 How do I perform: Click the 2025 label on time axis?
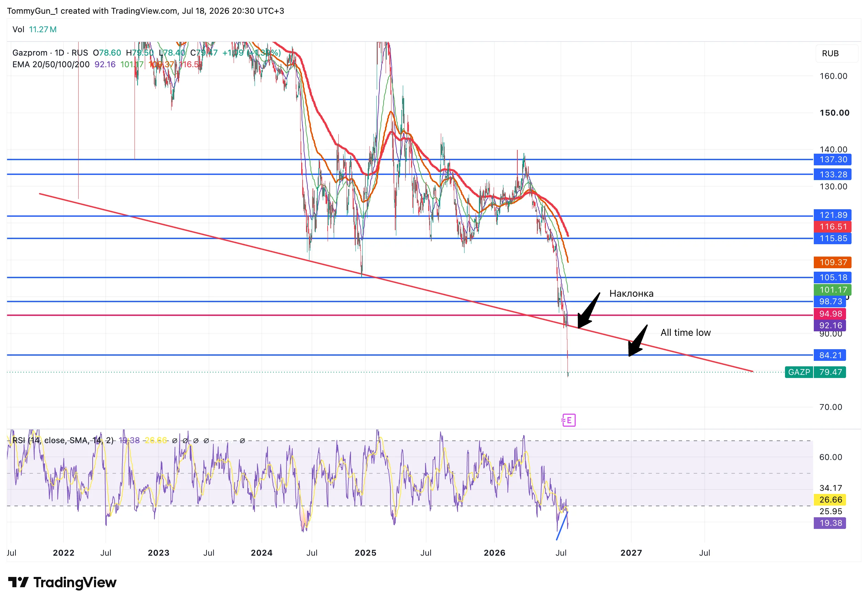(x=365, y=553)
